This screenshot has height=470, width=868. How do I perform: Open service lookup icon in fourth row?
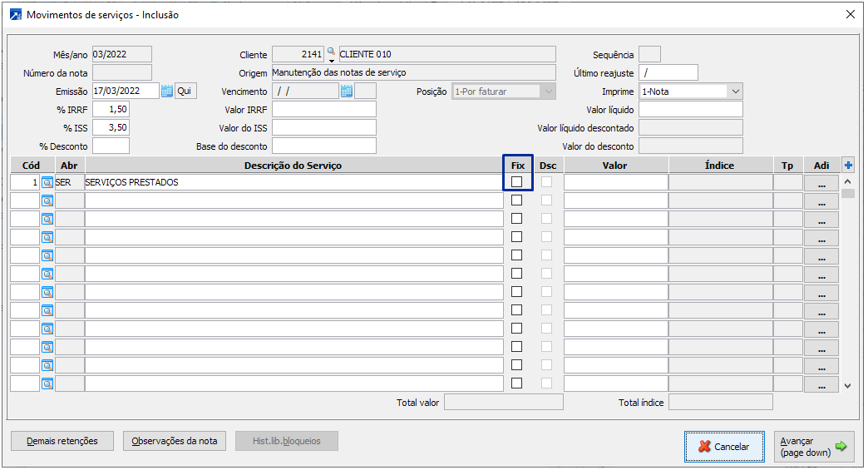(47, 237)
